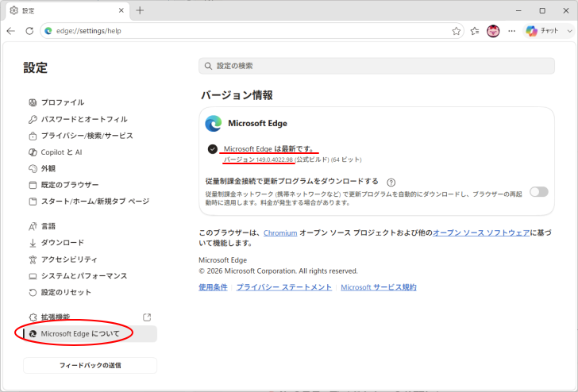
Task: Open 拡張機能 in the sidebar
Action: point(56,317)
